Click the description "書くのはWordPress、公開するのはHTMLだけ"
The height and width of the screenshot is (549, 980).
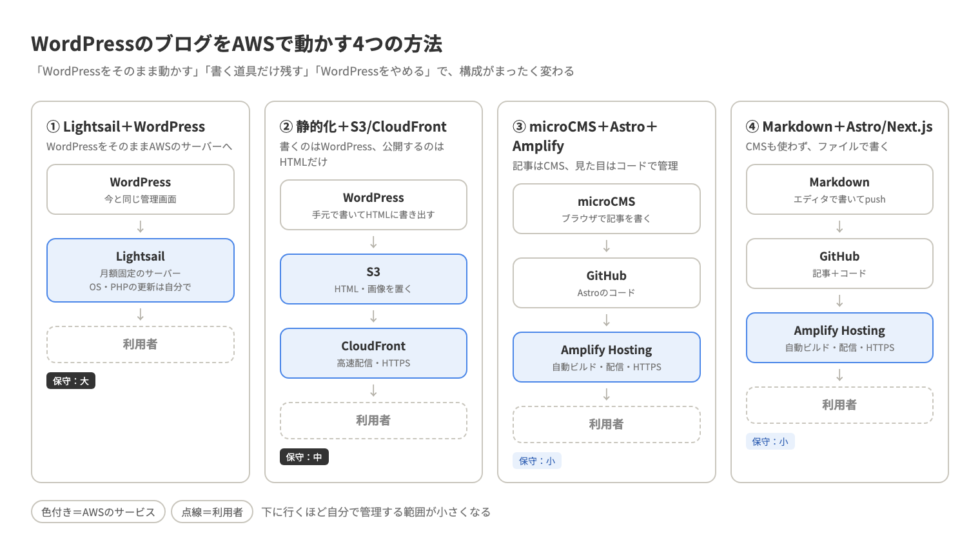point(362,154)
